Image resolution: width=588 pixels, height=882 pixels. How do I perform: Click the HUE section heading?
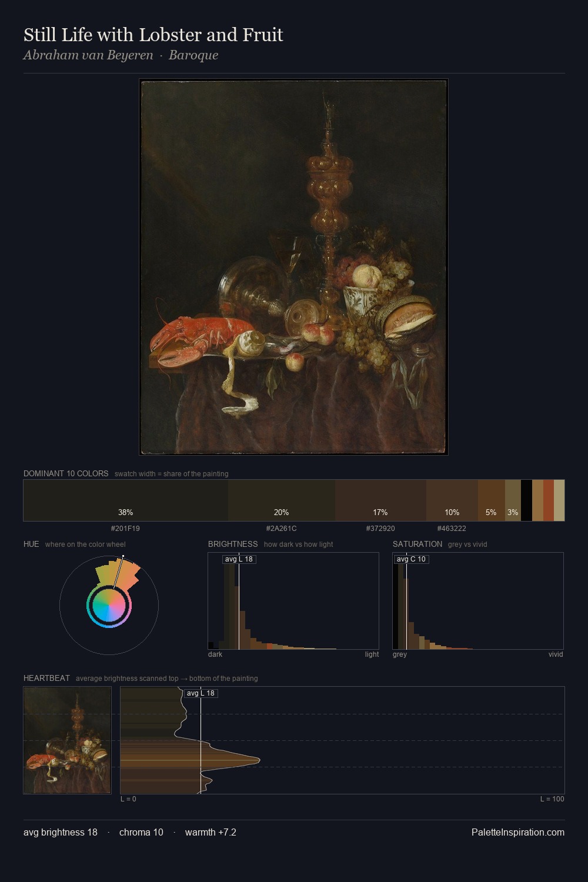coord(31,544)
